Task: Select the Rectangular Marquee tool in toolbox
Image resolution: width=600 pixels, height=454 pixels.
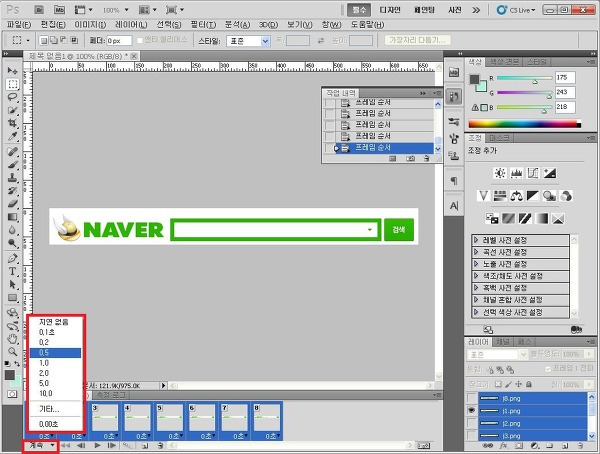Action: pyautogui.click(x=12, y=84)
